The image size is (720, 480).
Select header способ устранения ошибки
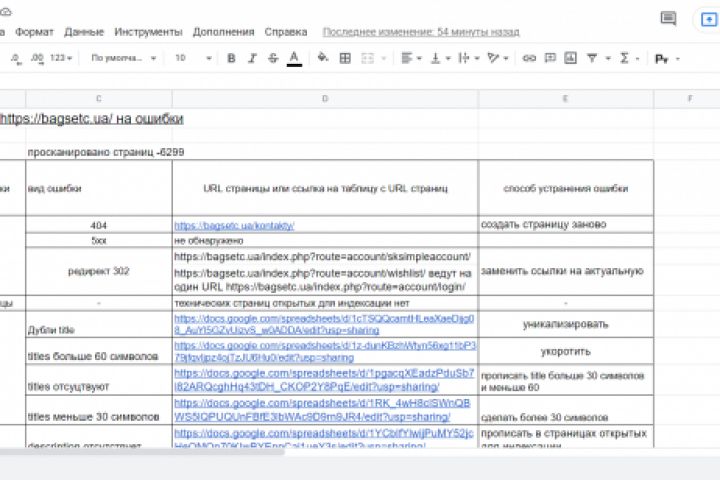[x=566, y=188]
